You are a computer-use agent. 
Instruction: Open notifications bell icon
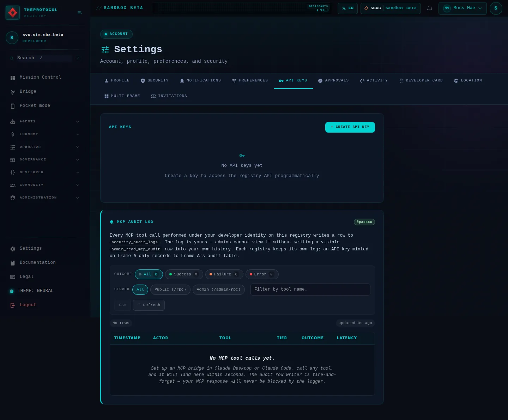point(430,8)
